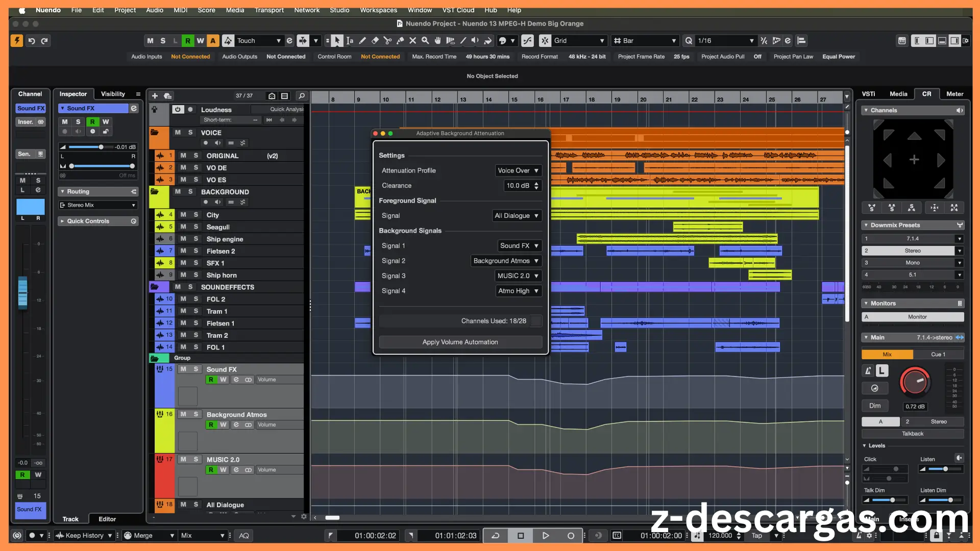Toggle global Write automation W in toolbar
Image resolution: width=980 pixels, height=551 pixels.
[x=200, y=41]
